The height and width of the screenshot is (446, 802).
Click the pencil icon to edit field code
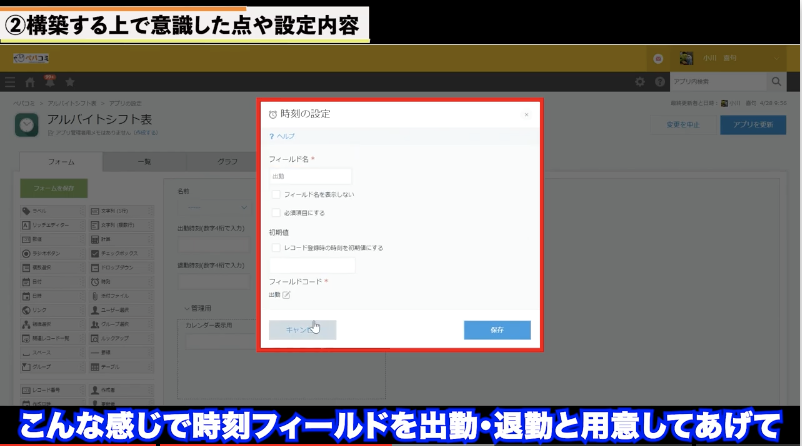pos(286,295)
